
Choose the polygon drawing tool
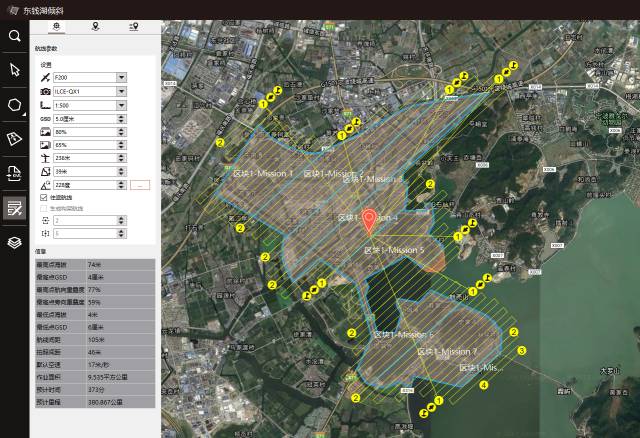(x=14, y=104)
